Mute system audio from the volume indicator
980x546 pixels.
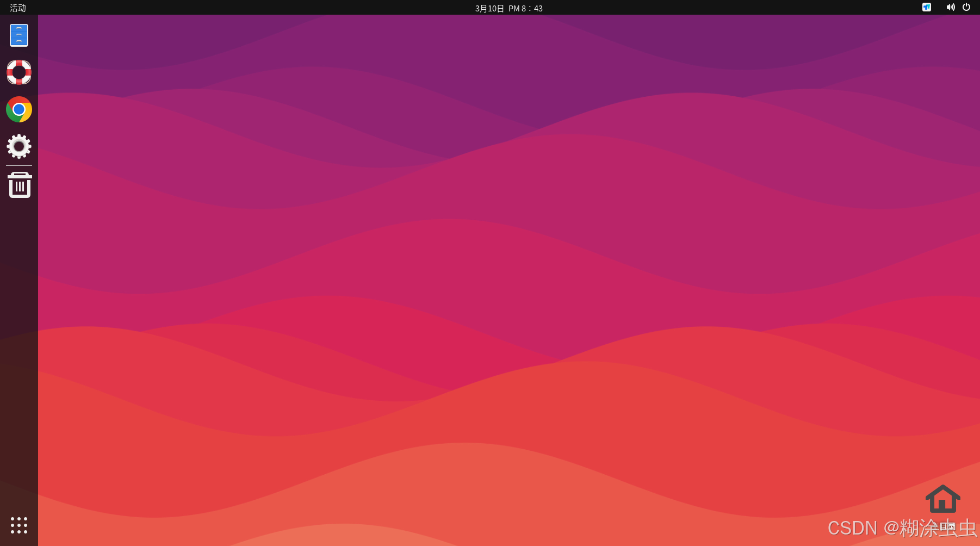(950, 8)
